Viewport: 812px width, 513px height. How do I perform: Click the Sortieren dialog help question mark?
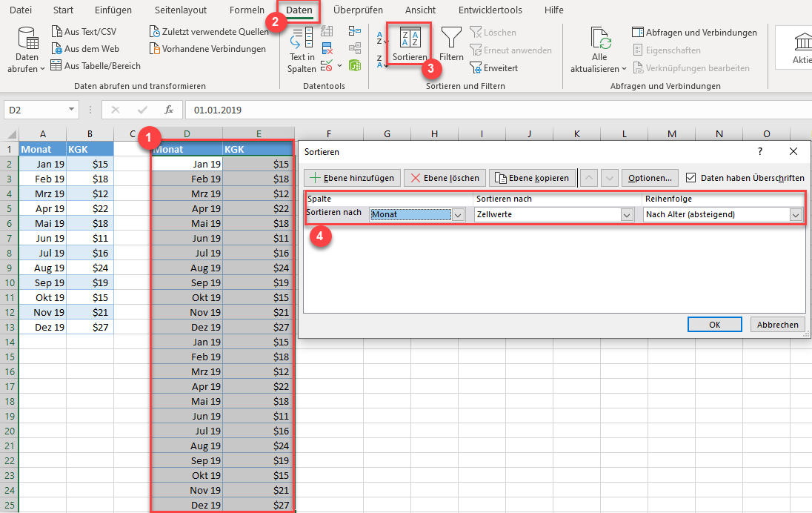(759, 151)
